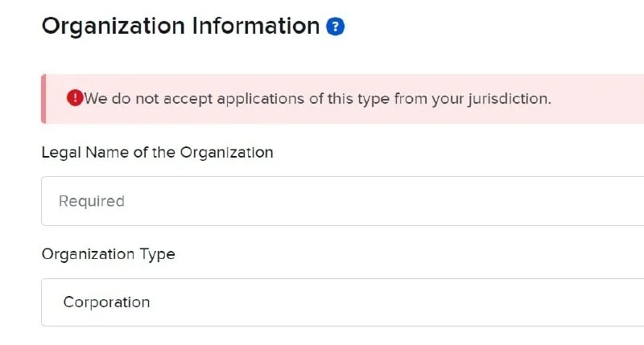Click the word "Type" in Organization Type label
Image resolution: width=644 pixels, height=345 pixels.
point(157,254)
